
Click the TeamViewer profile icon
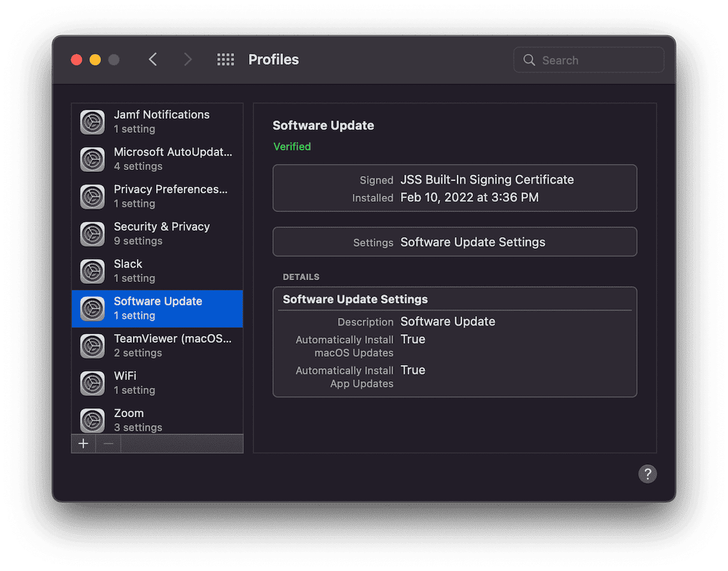click(x=92, y=346)
